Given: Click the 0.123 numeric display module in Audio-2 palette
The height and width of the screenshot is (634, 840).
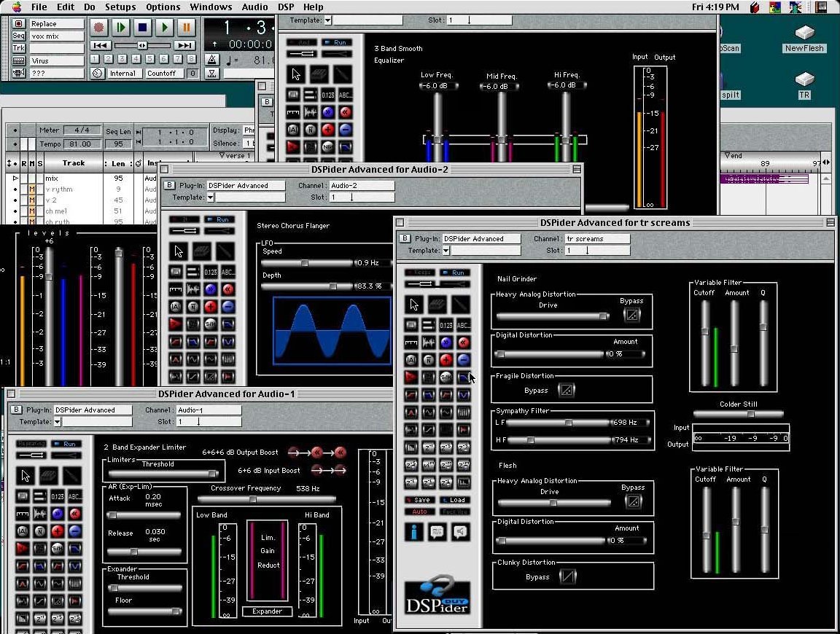Looking at the screenshot, I should click(211, 272).
